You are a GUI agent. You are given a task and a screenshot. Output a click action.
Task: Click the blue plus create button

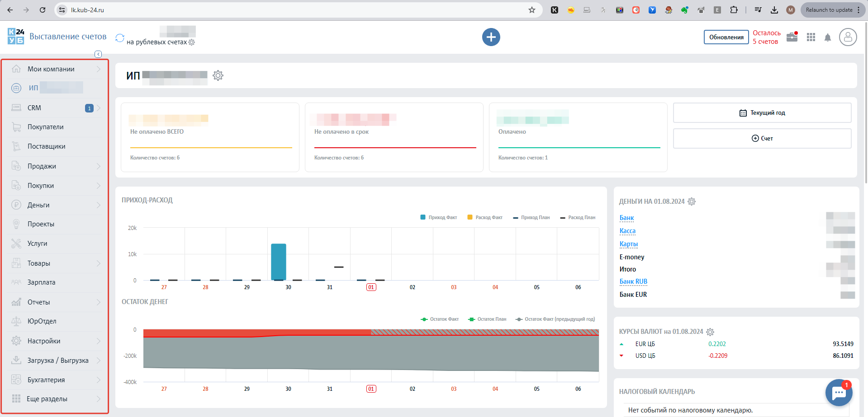[491, 37]
